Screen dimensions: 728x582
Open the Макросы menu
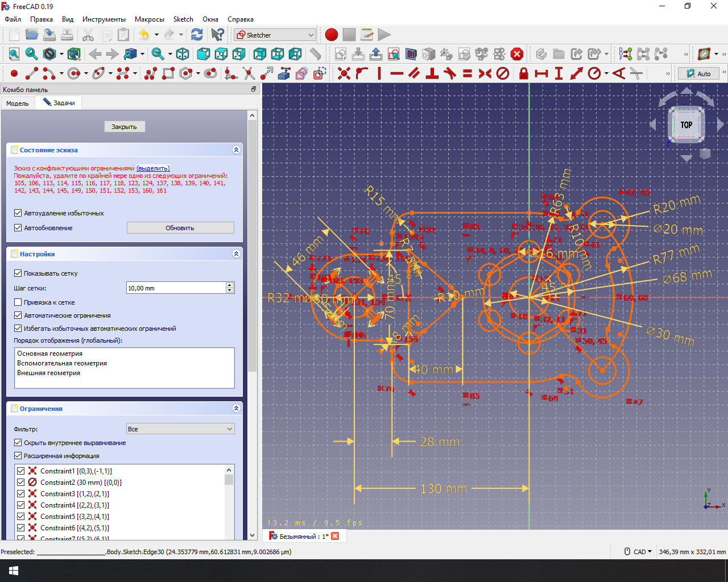(150, 19)
